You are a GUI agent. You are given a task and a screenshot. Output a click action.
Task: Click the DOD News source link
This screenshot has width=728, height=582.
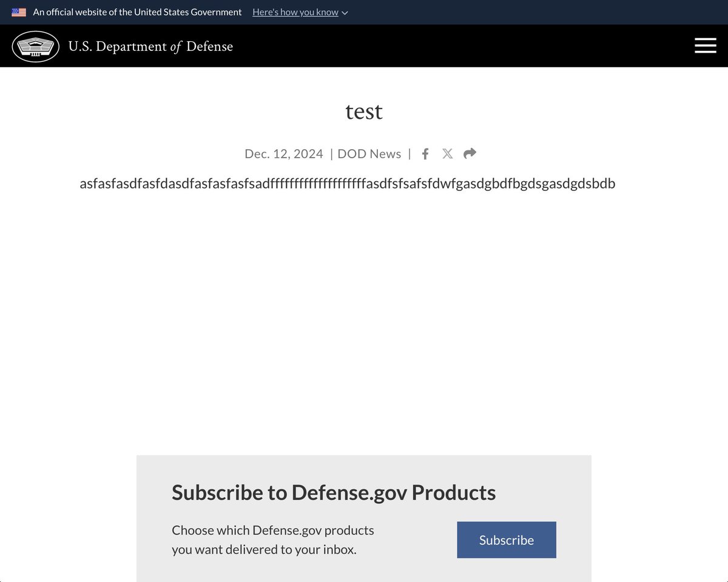click(369, 154)
